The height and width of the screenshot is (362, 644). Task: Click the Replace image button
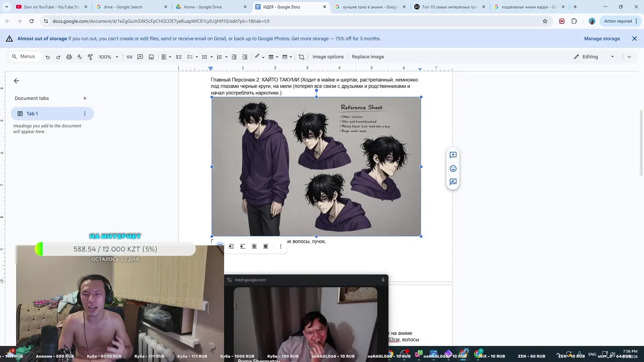click(368, 57)
